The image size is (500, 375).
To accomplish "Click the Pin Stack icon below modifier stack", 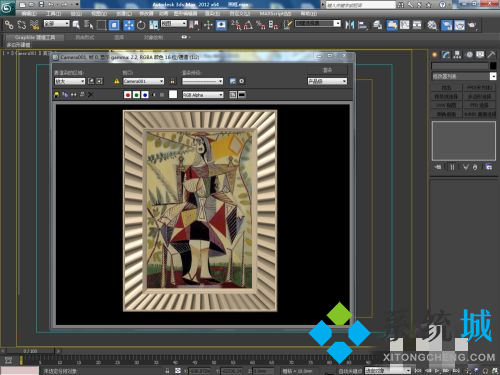I will (438, 167).
